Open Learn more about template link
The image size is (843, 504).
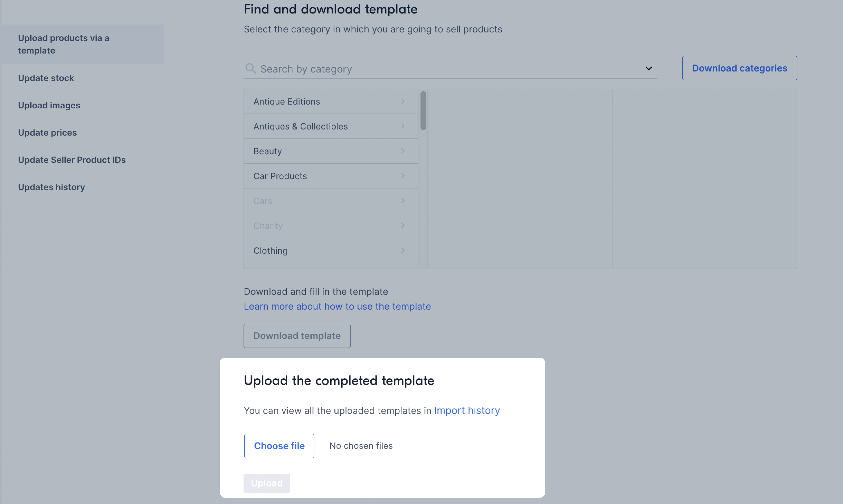(337, 306)
